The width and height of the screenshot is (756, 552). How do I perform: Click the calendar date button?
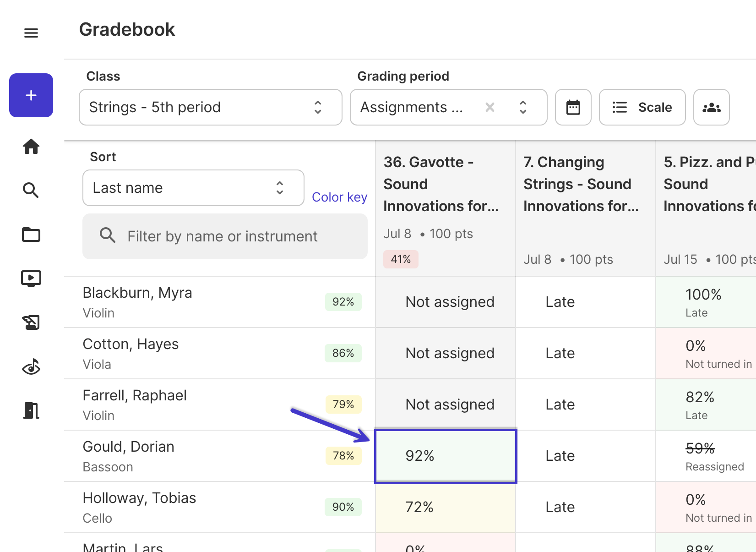click(573, 107)
